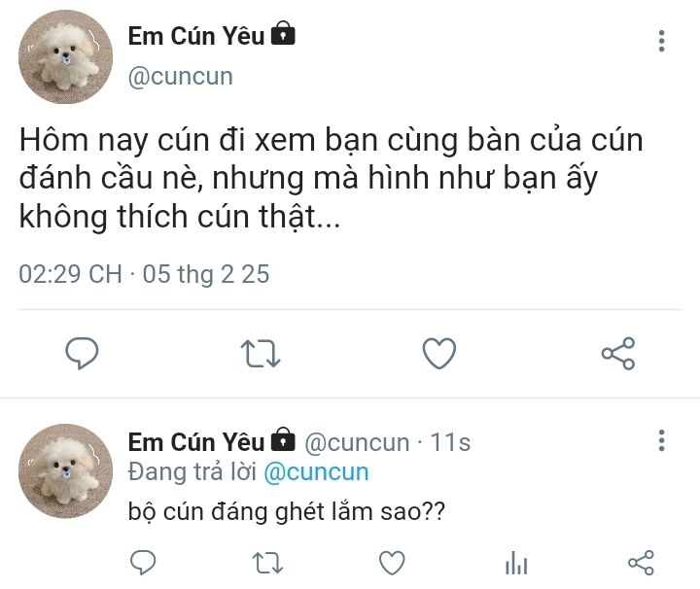Like the main tweet with heart icon
The height and width of the screenshot is (589, 700).
click(439, 354)
